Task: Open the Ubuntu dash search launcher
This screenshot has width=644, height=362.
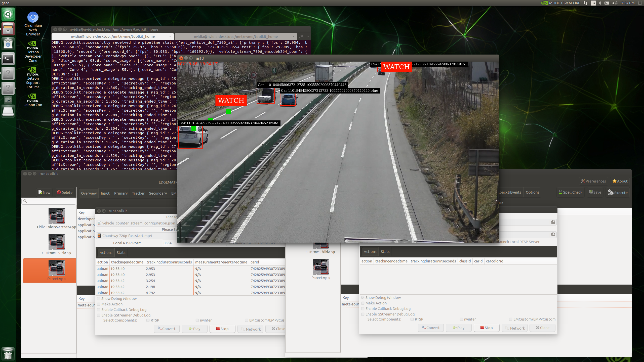Action: pos(8,14)
